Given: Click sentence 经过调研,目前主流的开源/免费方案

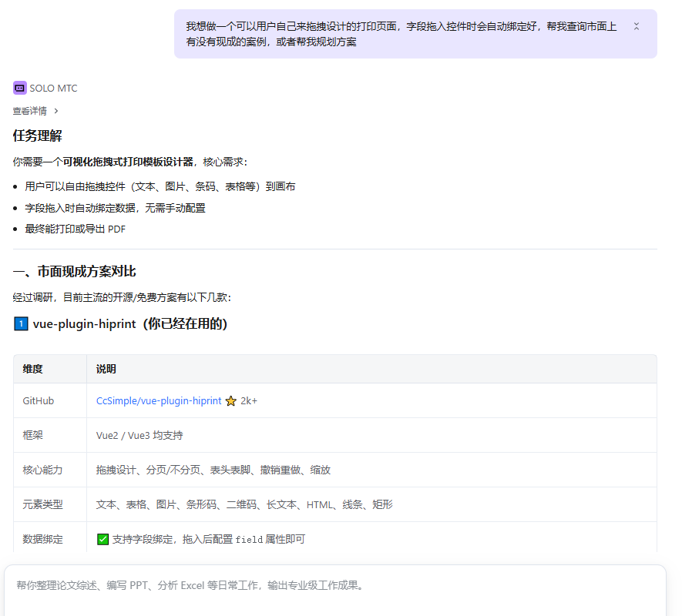Looking at the screenshot, I should coord(122,297).
